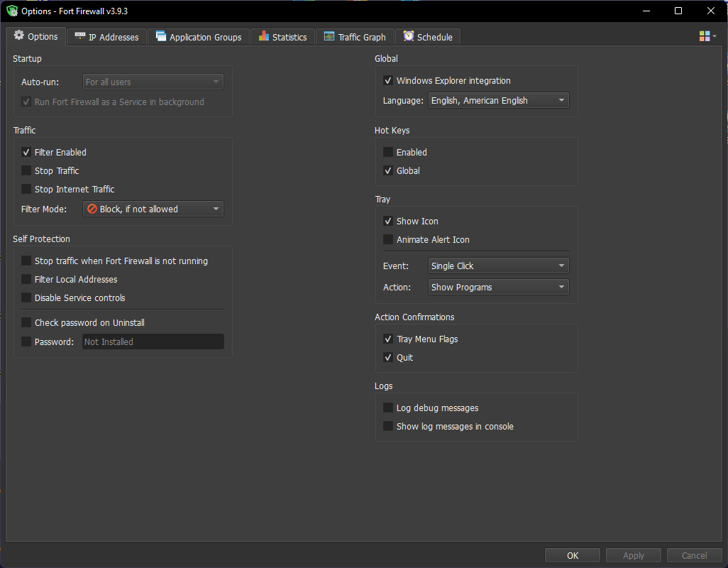Uncheck the Hot Keys Global checkbox
728x568 pixels.
(388, 171)
